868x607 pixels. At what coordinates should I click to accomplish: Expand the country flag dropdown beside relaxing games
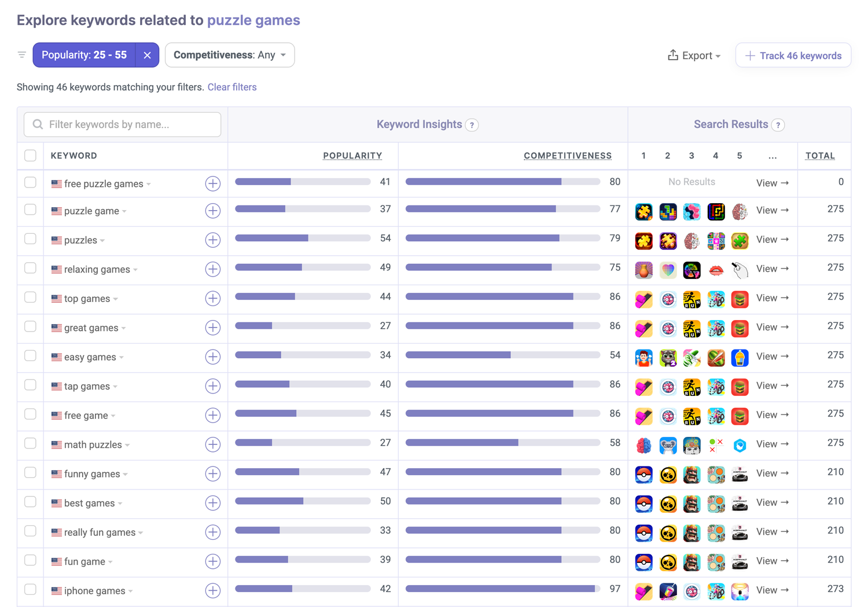click(x=135, y=270)
